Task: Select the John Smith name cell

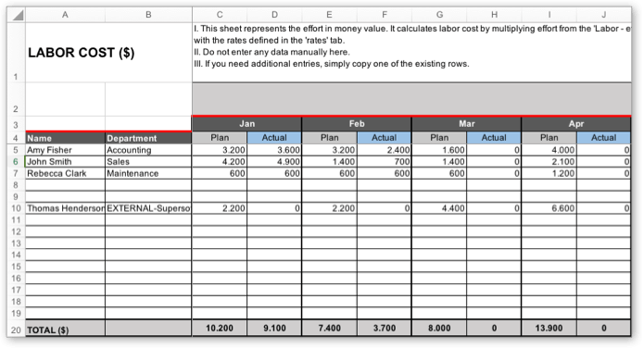Action: tap(65, 162)
